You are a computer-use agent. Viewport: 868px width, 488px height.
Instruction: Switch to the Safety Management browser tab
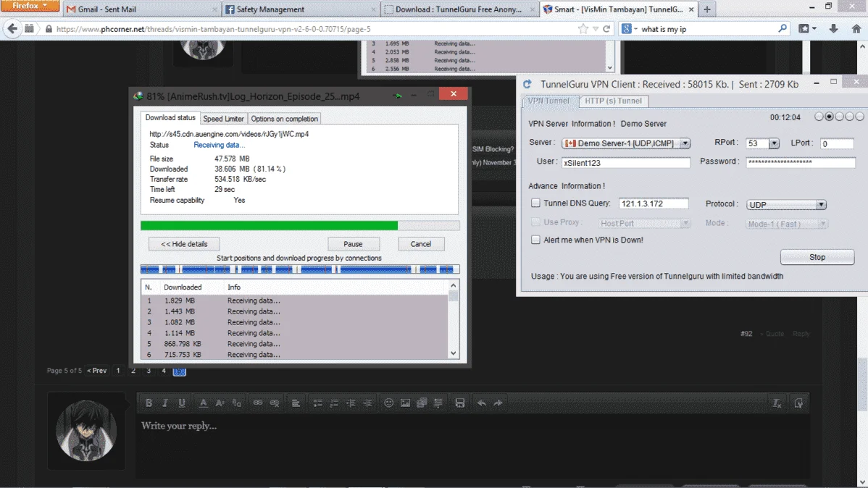299,9
